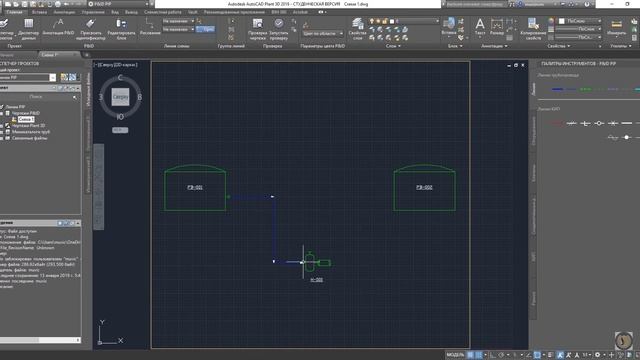Select the Текст annotation tool
This screenshot has width=640, height=360.
click(480, 27)
